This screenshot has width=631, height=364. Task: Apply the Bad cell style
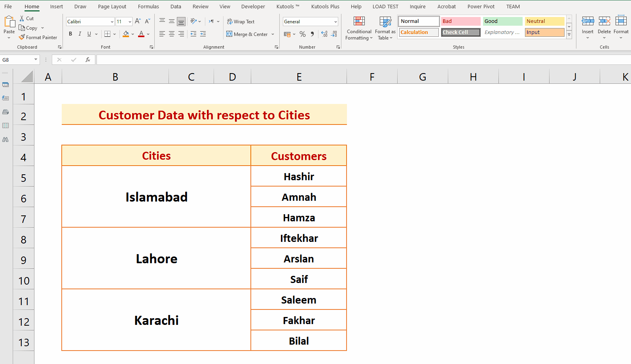coord(460,21)
